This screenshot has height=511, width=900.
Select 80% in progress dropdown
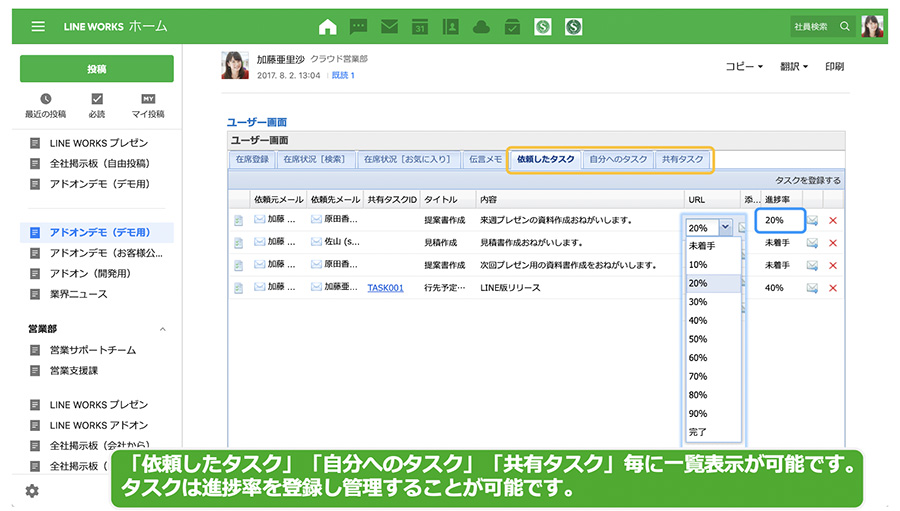tap(713, 395)
